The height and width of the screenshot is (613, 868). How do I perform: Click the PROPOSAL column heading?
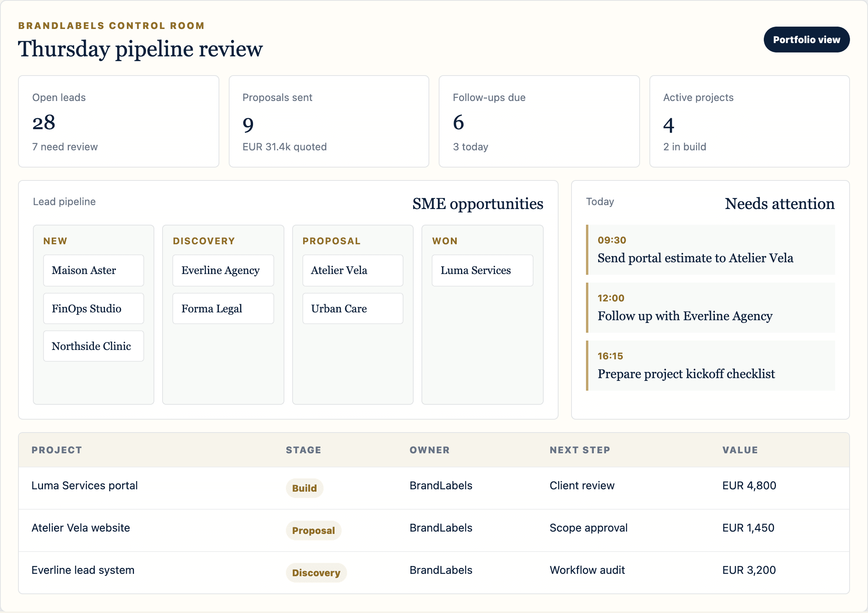click(332, 241)
